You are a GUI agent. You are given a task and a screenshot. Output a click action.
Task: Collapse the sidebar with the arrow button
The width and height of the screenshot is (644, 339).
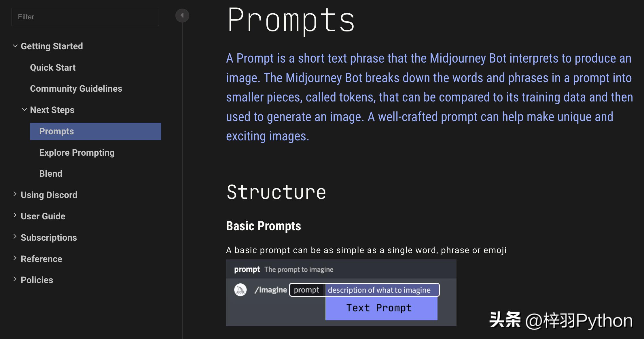pos(182,15)
